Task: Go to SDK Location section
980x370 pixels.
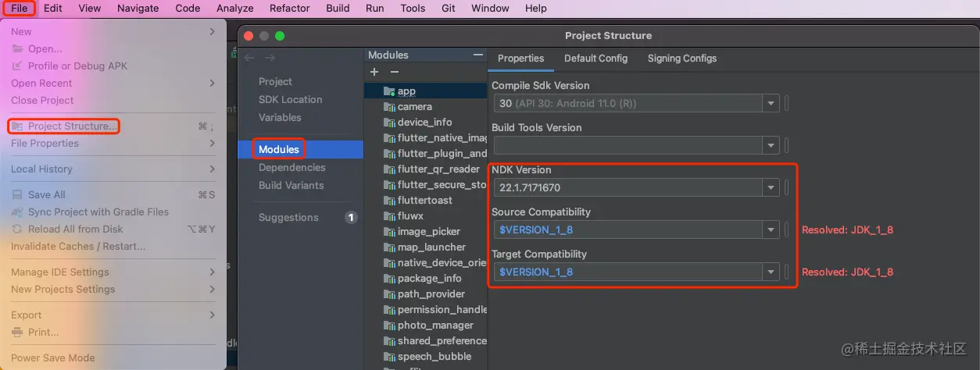Action: [x=290, y=100]
